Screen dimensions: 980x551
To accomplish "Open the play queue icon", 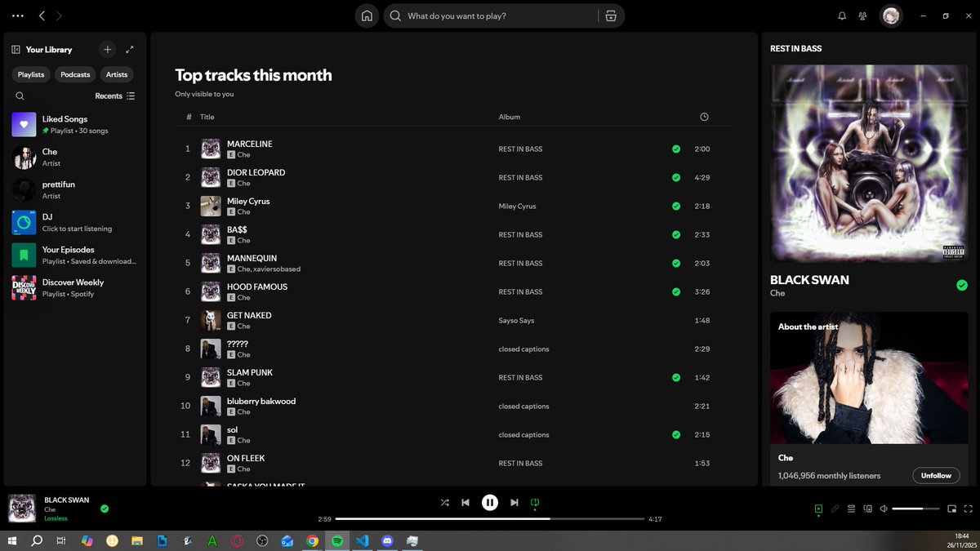I will click(851, 509).
